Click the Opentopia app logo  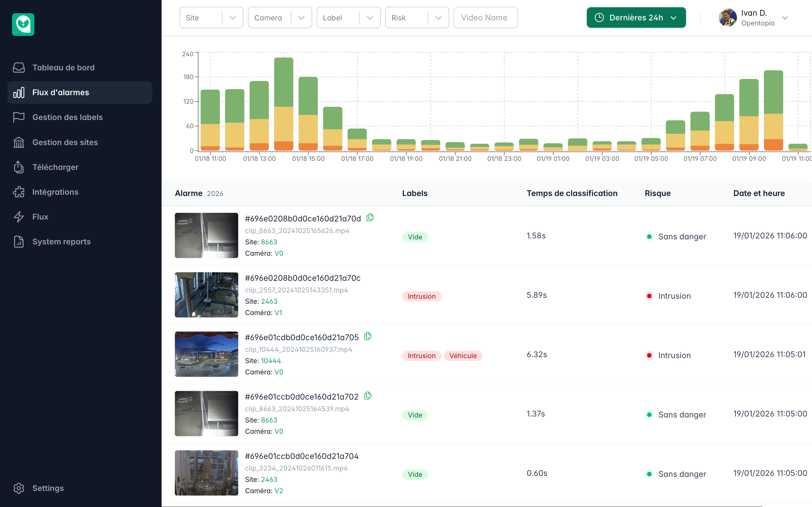click(x=23, y=24)
